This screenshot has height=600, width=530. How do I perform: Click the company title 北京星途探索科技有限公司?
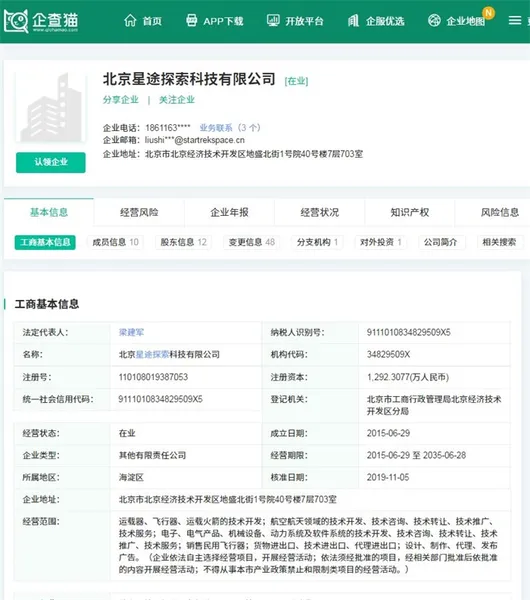pos(189,79)
